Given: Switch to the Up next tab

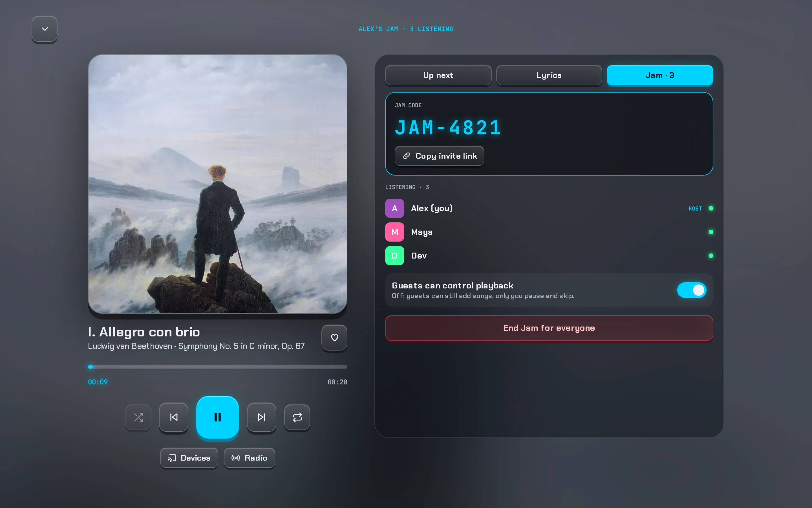Looking at the screenshot, I should [438, 75].
